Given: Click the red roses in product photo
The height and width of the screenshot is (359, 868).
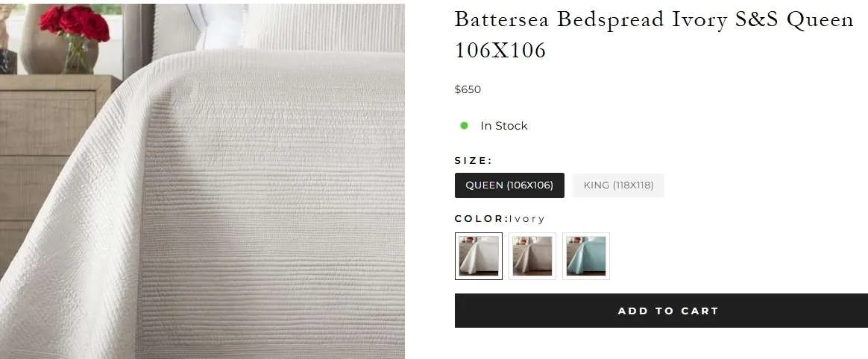Looking at the screenshot, I should coord(74,23).
